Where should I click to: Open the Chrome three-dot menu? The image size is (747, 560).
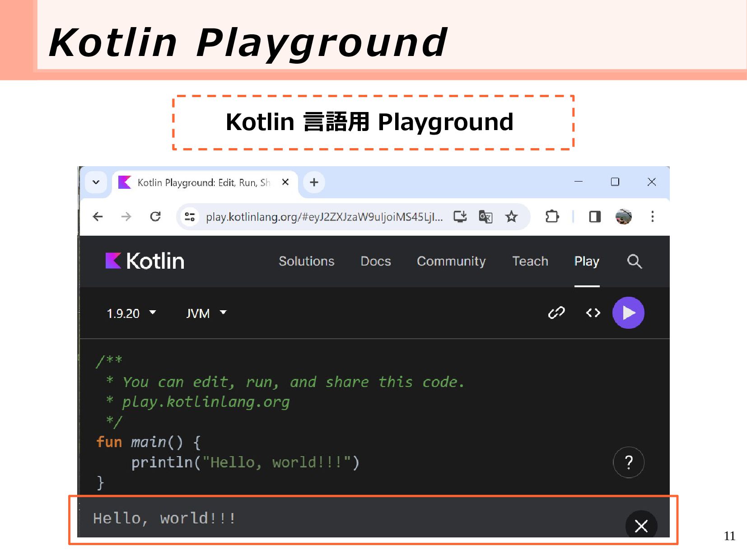pyautogui.click(x=652, y=217)
